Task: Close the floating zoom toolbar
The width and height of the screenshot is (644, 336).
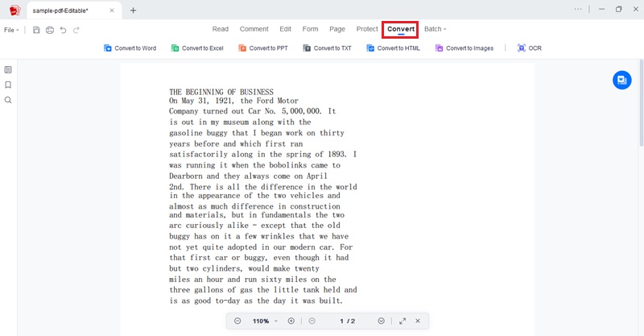Action: (418, 321)
